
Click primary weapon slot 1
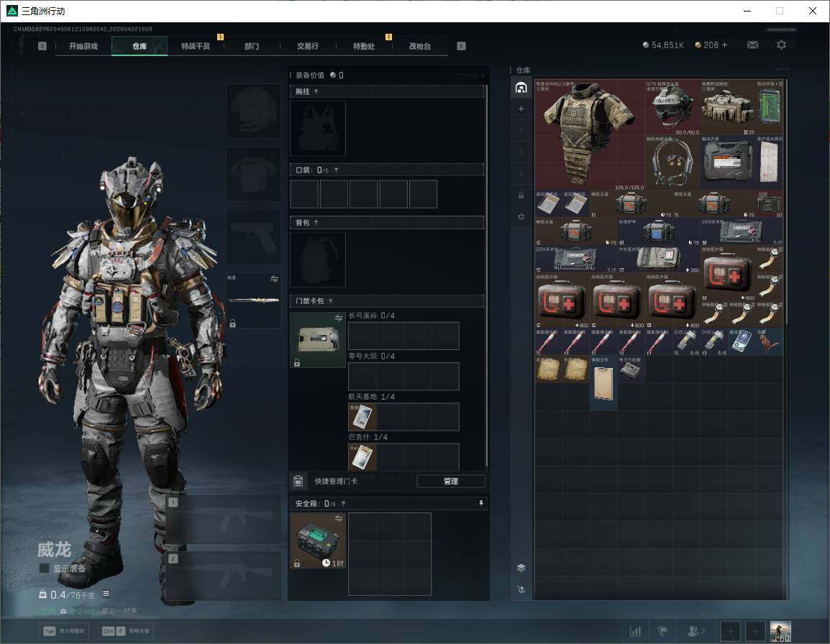(x=224, y=520)
